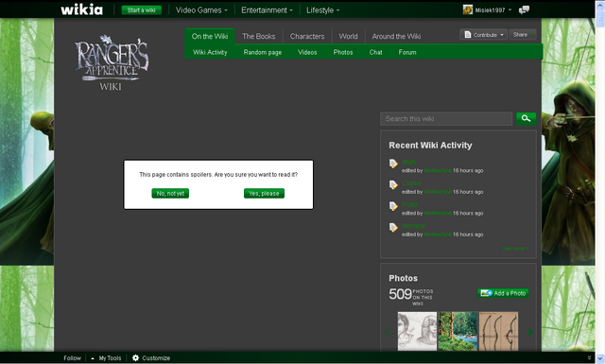Open the forest river photo thumbnail
The height and width of the screenshot is (364, 605).
(x=458, y=331)
